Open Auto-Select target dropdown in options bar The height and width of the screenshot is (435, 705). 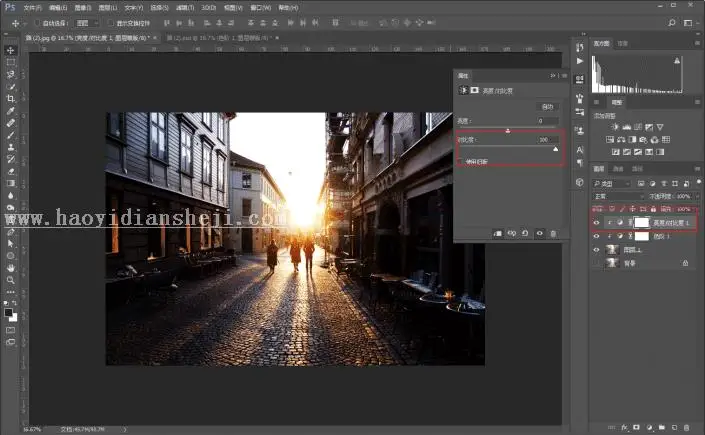tap(88, 23)
